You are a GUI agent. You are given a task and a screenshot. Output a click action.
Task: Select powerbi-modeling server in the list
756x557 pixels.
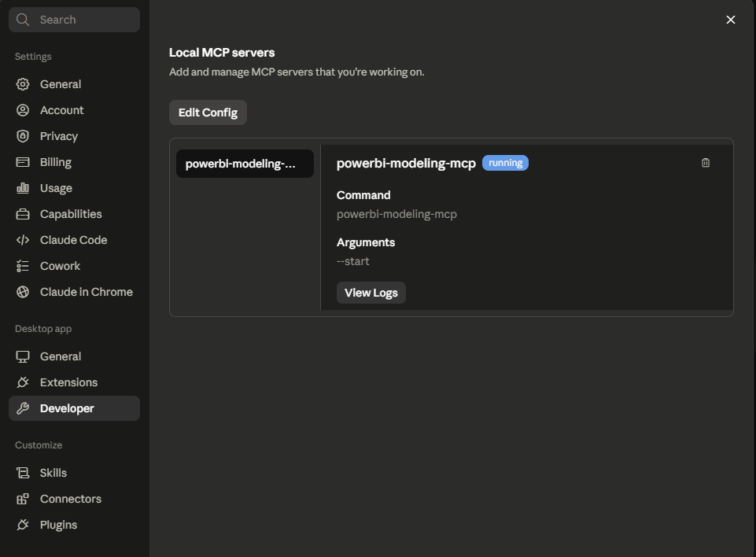pyautogui.click(x=245, y=164)
